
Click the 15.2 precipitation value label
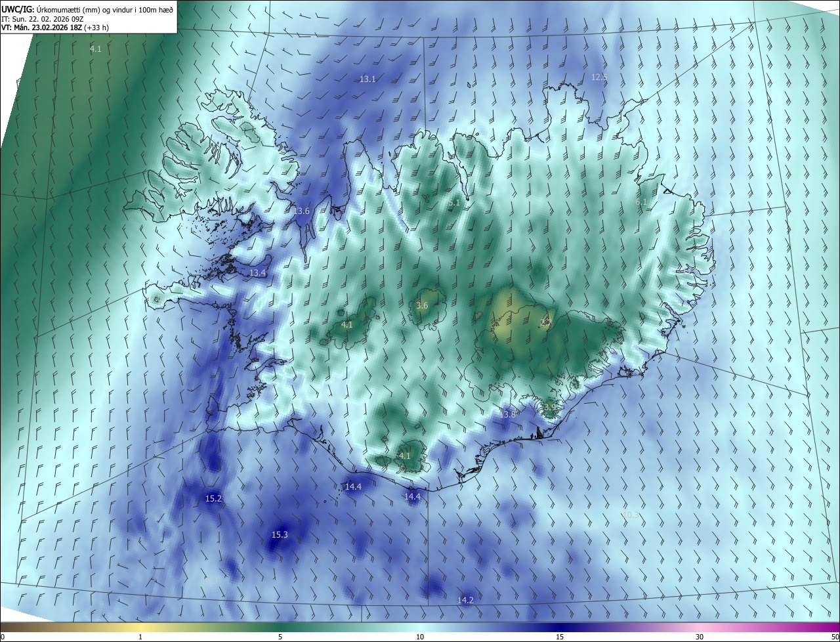pos(213,499)
